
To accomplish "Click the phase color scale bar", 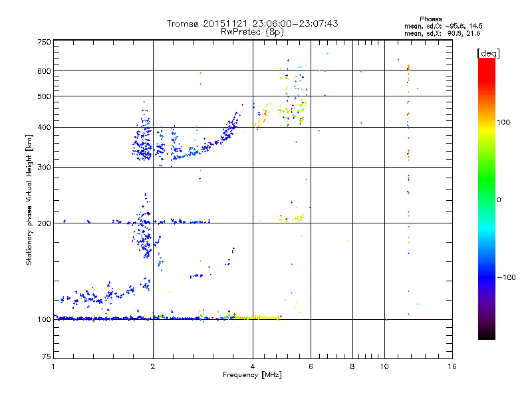I will pyautogui.click(x=487, y=199).
